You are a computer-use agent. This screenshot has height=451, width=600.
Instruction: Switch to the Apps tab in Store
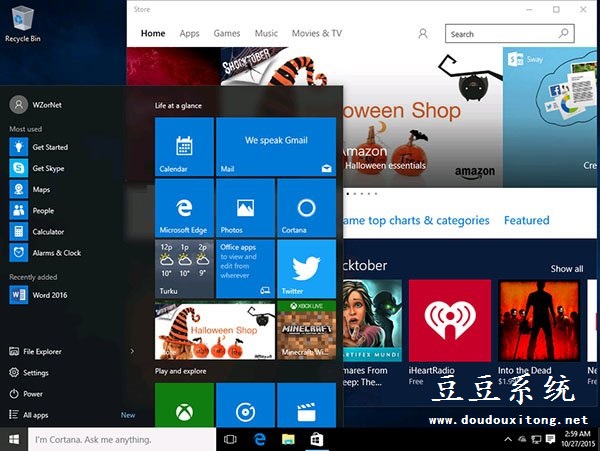coord(189,33)
